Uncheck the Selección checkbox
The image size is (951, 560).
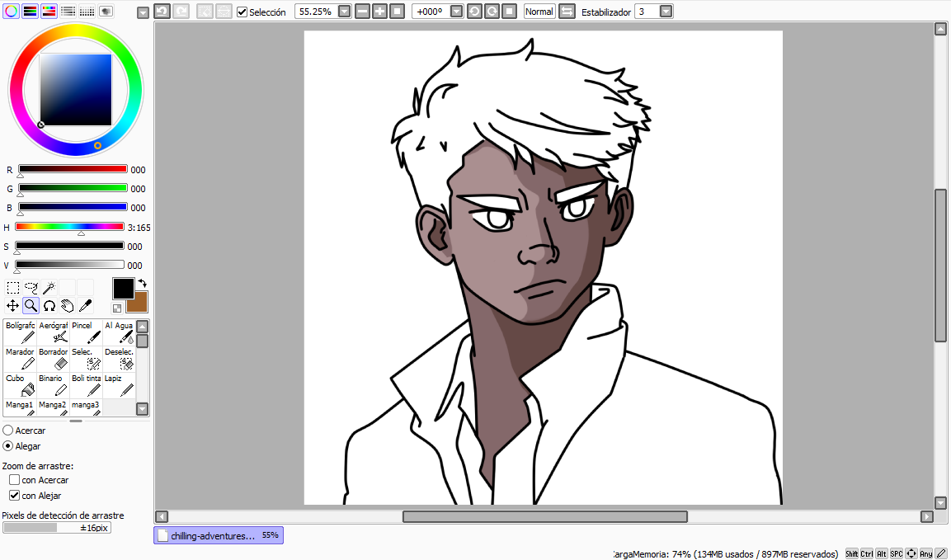(x=242, y=12)
